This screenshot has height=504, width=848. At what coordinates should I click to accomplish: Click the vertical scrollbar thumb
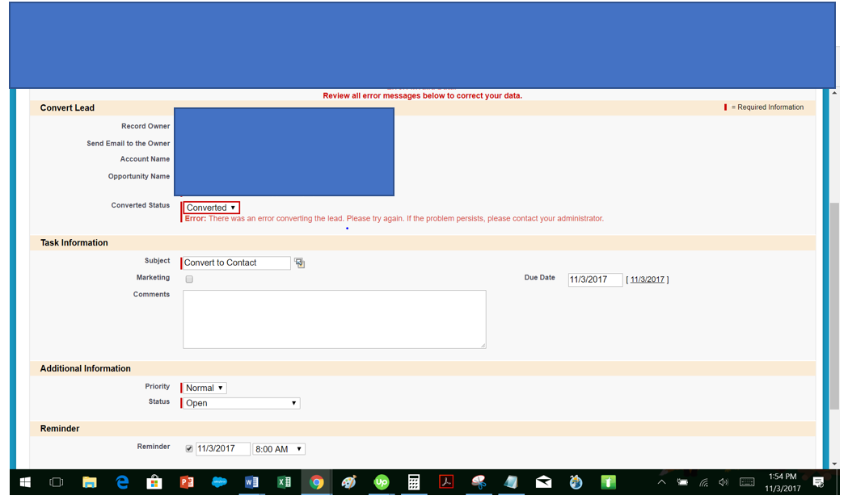[x=834, y=306]
